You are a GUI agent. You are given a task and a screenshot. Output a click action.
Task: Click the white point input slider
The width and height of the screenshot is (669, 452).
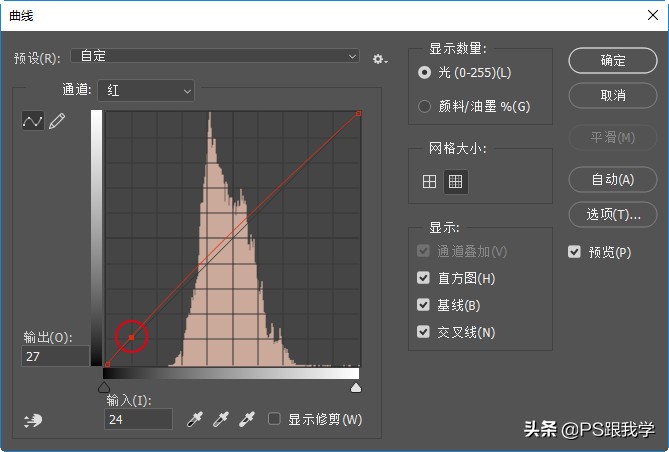coord(356,387)
